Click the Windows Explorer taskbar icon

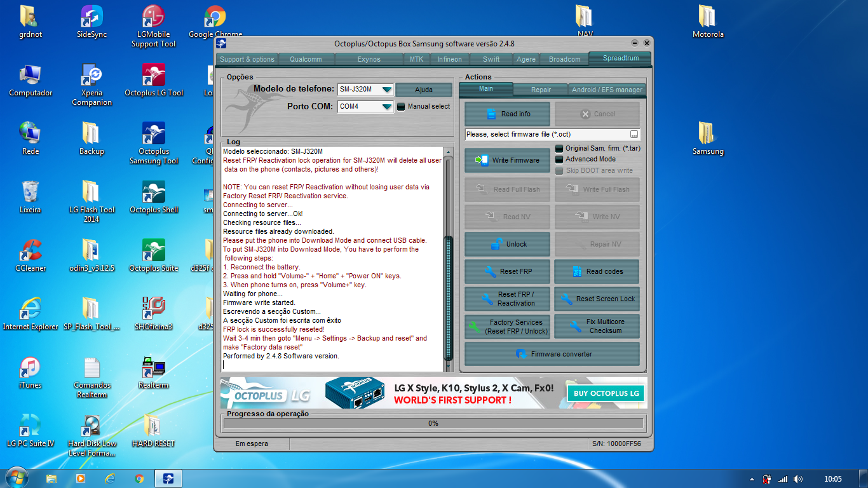tap(51, 478)
